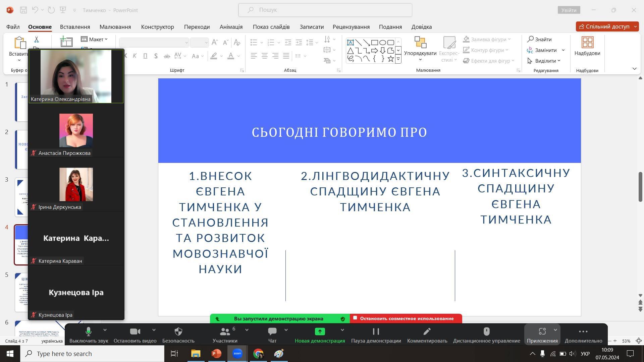The image size is (644, 362).
Task: Click the font color A swatch
Action: coord(231,56)
